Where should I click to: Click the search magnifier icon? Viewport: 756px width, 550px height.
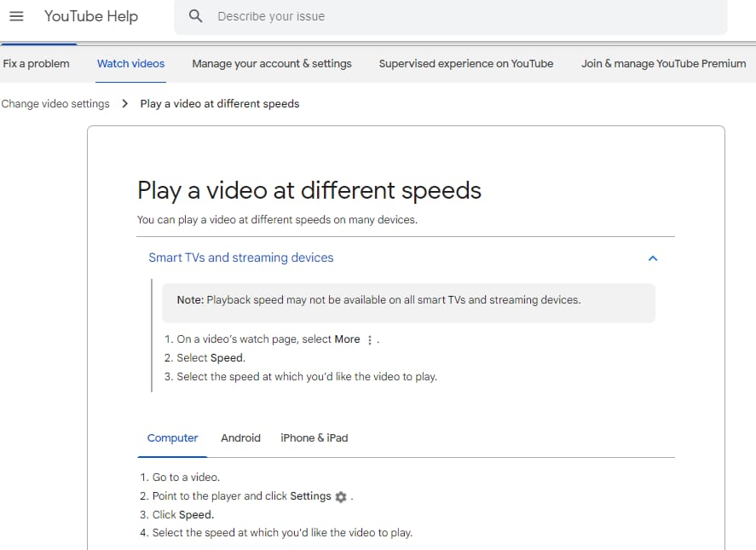(195, 16)
